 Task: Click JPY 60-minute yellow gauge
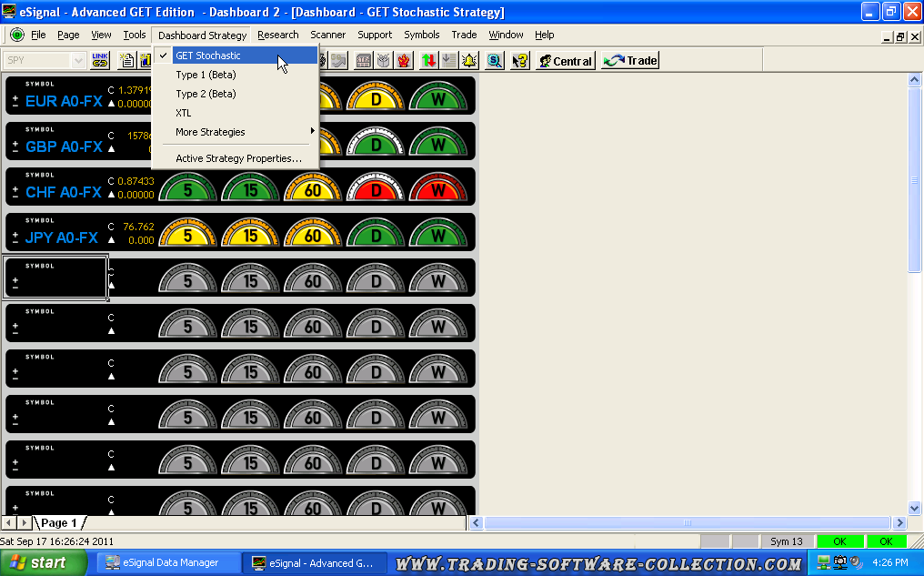[x=313, y=235]
